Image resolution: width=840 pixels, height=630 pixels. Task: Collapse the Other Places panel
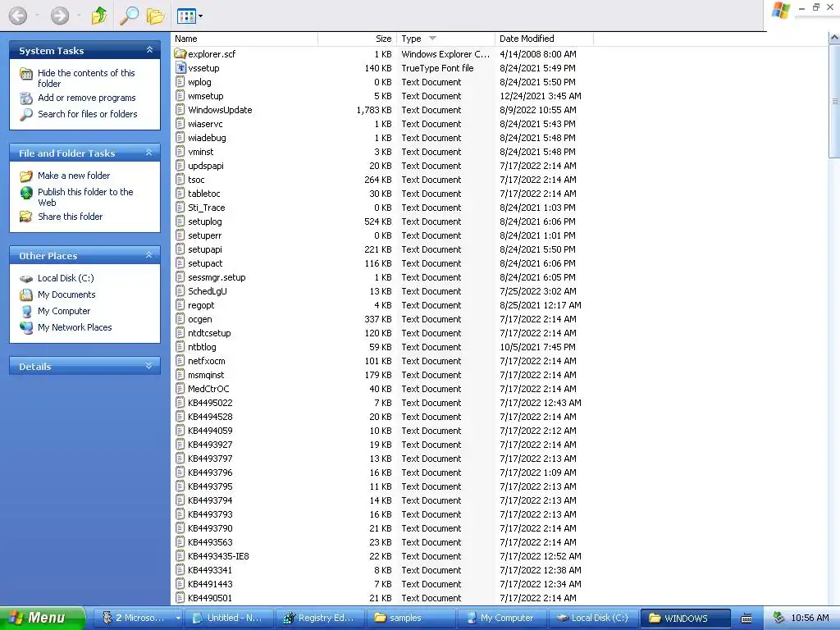[149, 256]
